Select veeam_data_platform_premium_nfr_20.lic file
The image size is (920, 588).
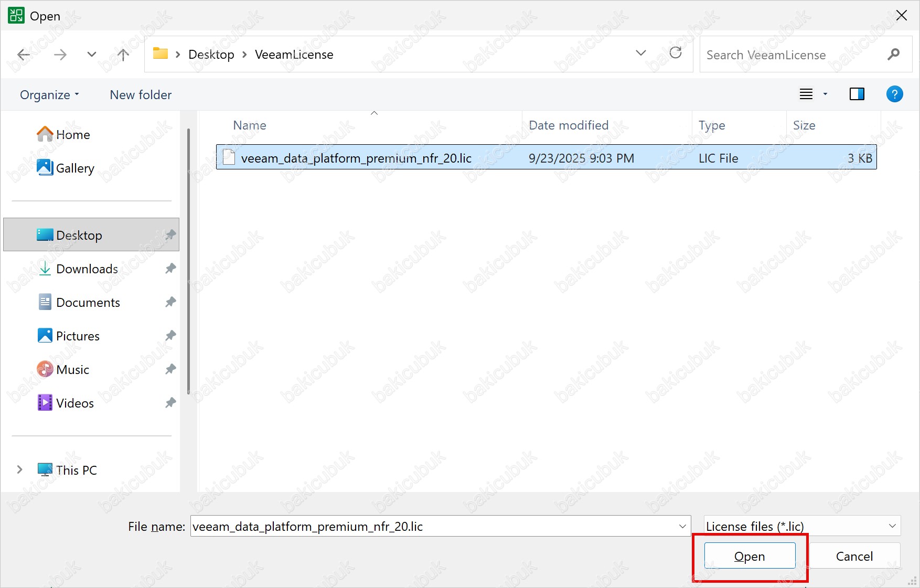tap(356, 158)
